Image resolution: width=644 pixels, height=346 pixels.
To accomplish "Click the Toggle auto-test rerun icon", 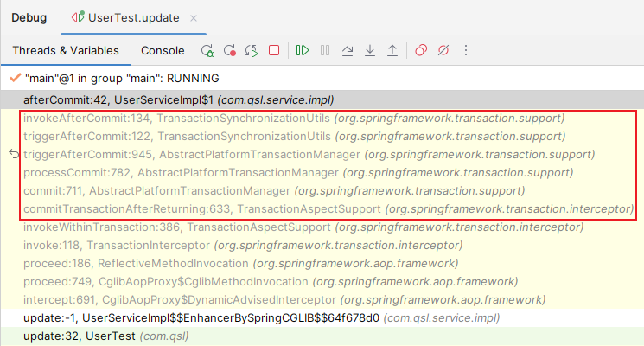I will click(252, 50).
